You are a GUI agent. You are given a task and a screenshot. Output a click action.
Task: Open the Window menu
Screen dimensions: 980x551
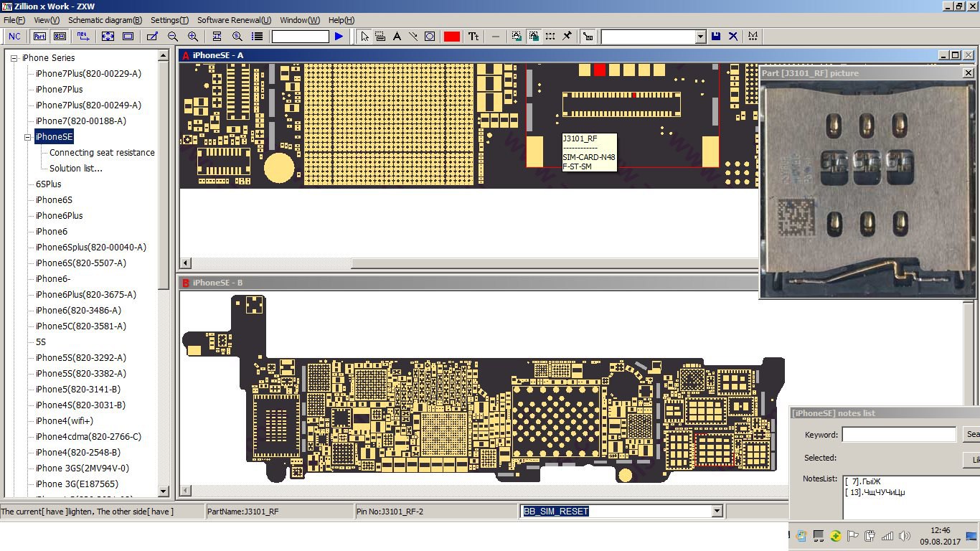[301, 20]
